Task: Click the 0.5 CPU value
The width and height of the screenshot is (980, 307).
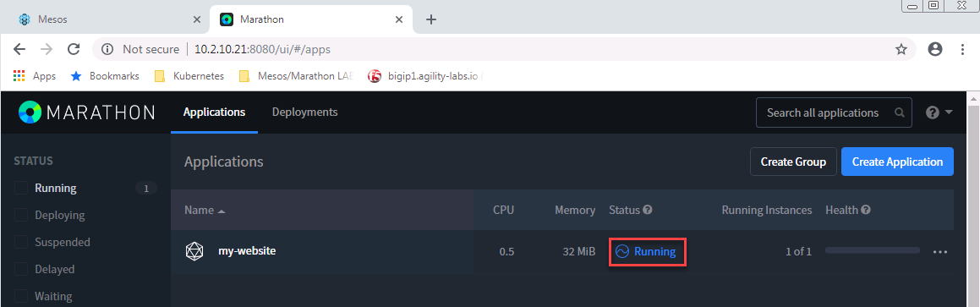Action: tap(506, 251)
